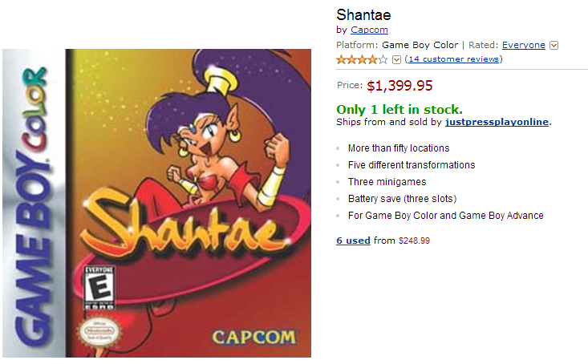Screen dimensions: 588x364
Task: Open the Capcom publisher link
Action: point(369,30)
